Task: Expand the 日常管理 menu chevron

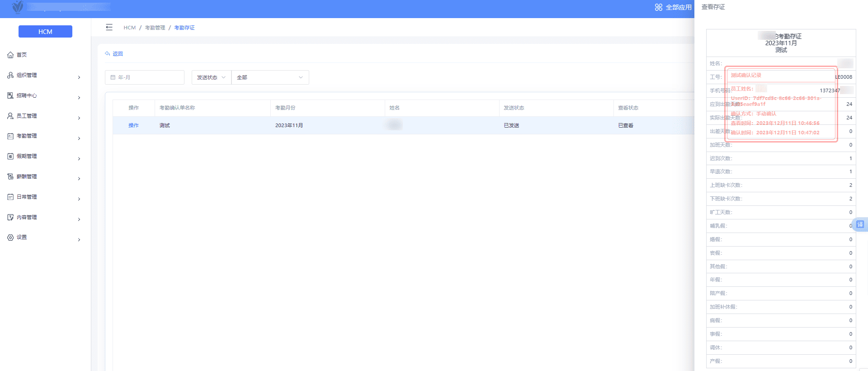Action: [79, 199]
